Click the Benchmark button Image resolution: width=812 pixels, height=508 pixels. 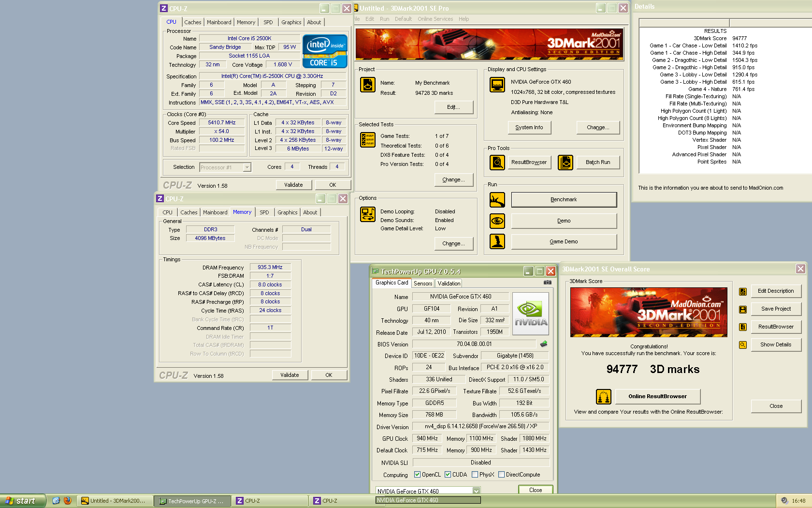click(564, 200)
